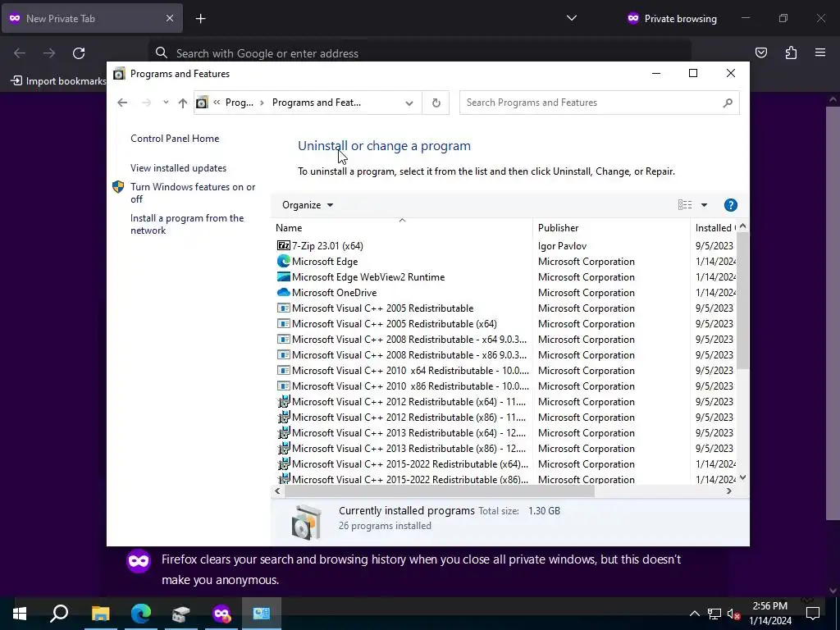Click the refresh button next to address bar
This screenshot has height=630, width=840.
pyautogui.click(x=436, y=103)
